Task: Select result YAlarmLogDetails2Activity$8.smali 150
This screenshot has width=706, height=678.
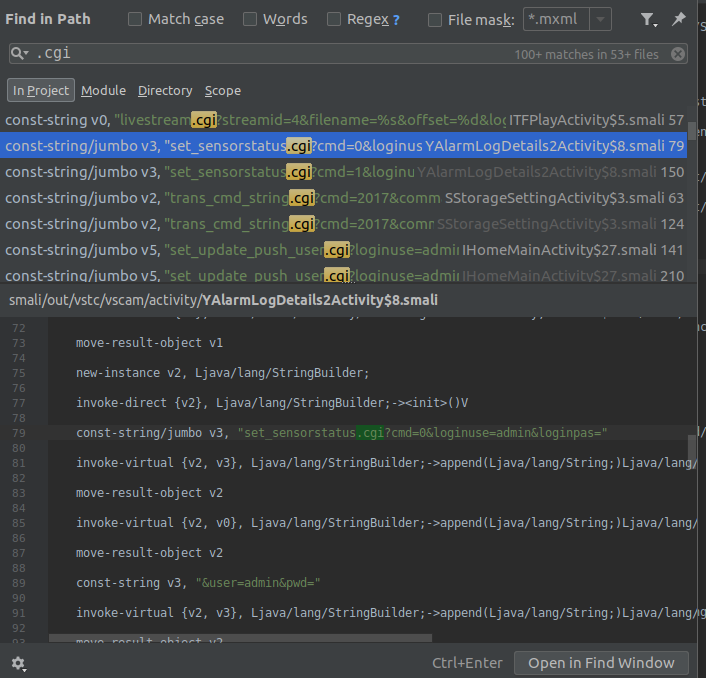Action: pyautogui.click(x=344, y=172)
